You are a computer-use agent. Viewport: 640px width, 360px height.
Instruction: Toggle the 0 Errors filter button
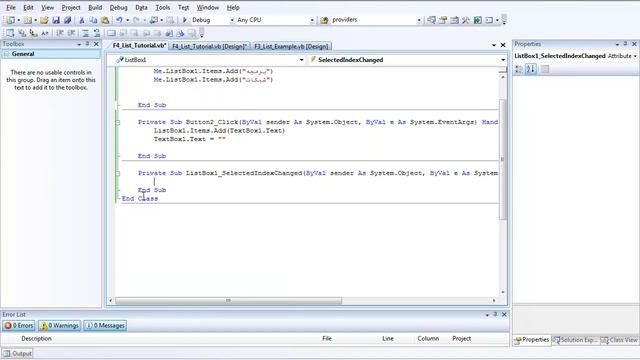click(18, 325)
